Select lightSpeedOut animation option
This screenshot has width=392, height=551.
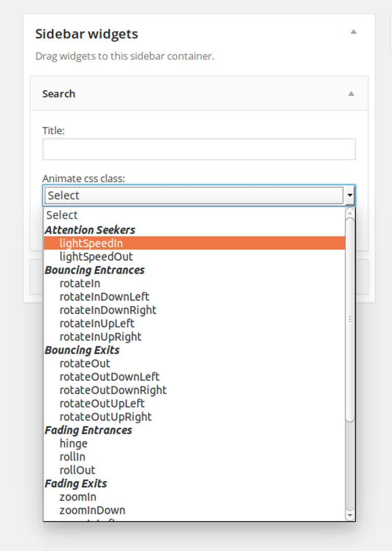tap(96, 256)
